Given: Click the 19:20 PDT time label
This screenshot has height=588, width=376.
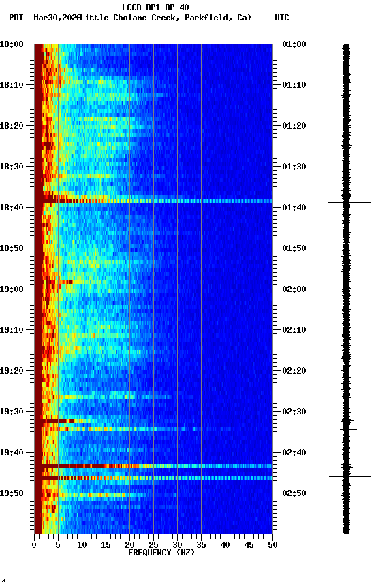Looking at the screenshot, I should coord(12,371).
